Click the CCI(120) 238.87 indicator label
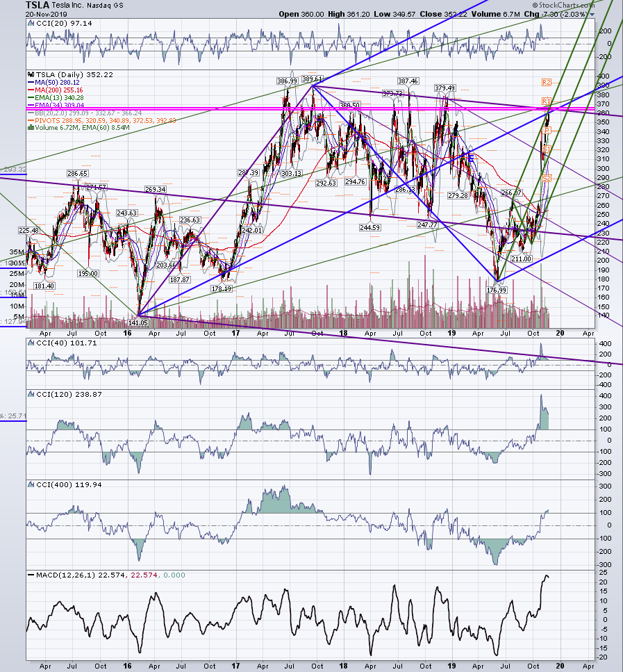Screen dimensions: 623x672 [69, 394]
